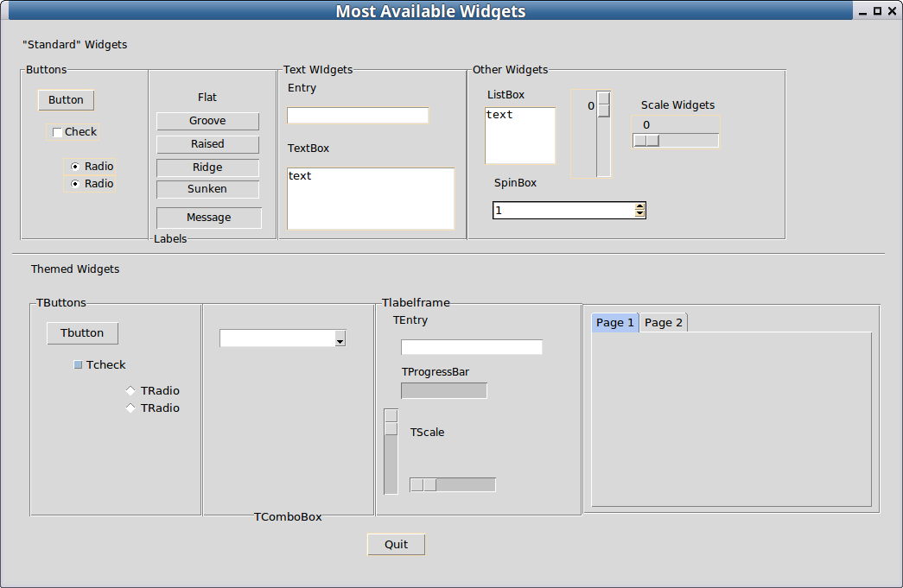Increment the SpinBox with up arrow

[639, 206]
